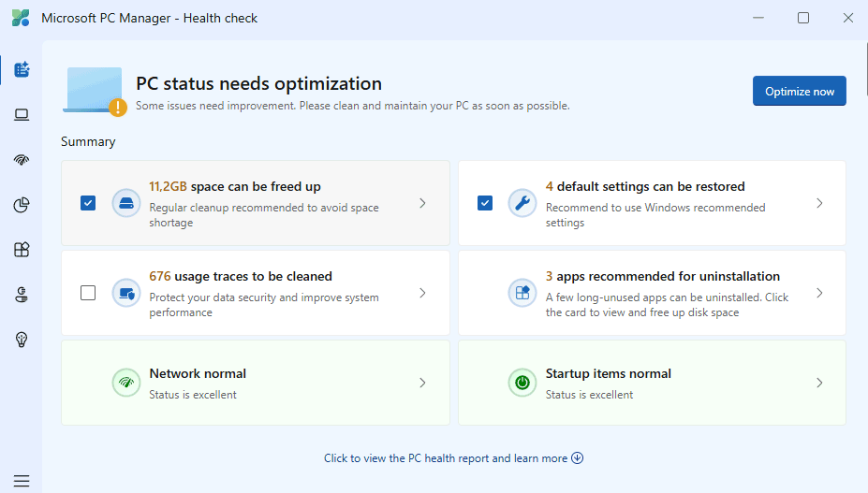
Task: Click the '11,2GB space can be freed up' title
Action: [x=235, y=186]
